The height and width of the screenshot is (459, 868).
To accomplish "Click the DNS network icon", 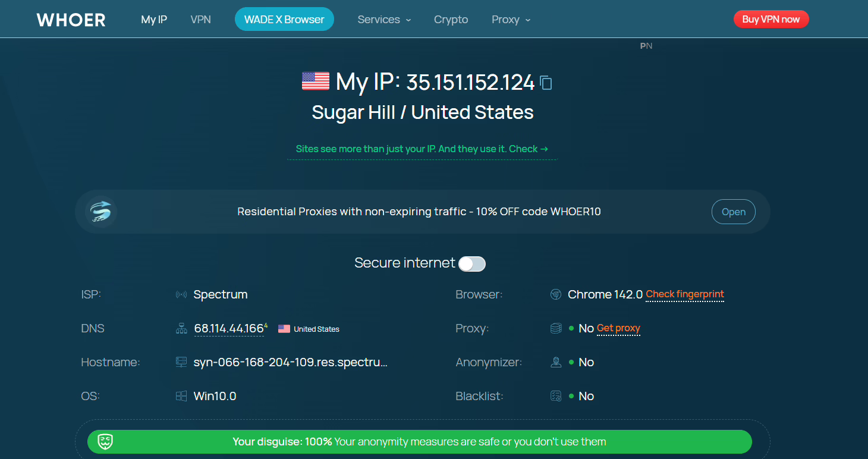I will point(181,329).
